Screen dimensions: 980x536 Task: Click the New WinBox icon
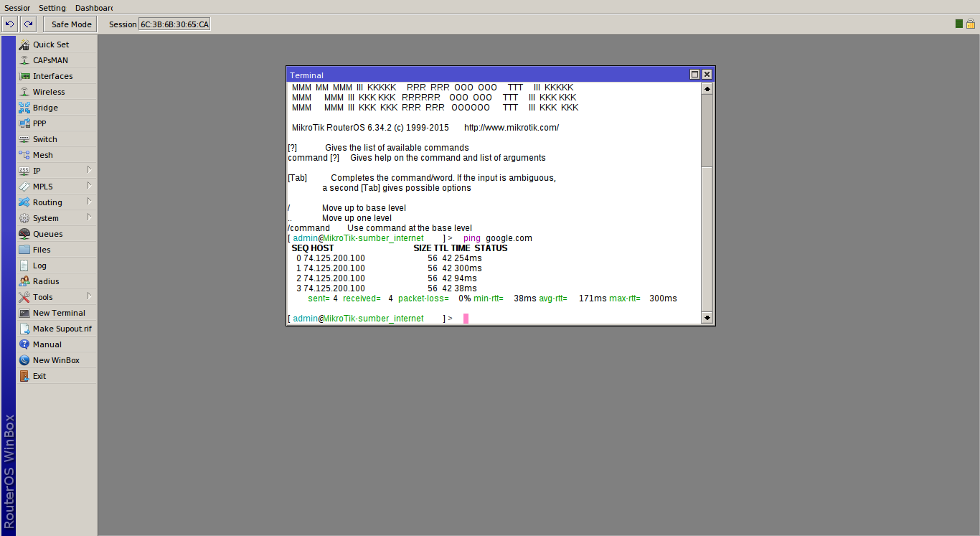pos(24,360)
